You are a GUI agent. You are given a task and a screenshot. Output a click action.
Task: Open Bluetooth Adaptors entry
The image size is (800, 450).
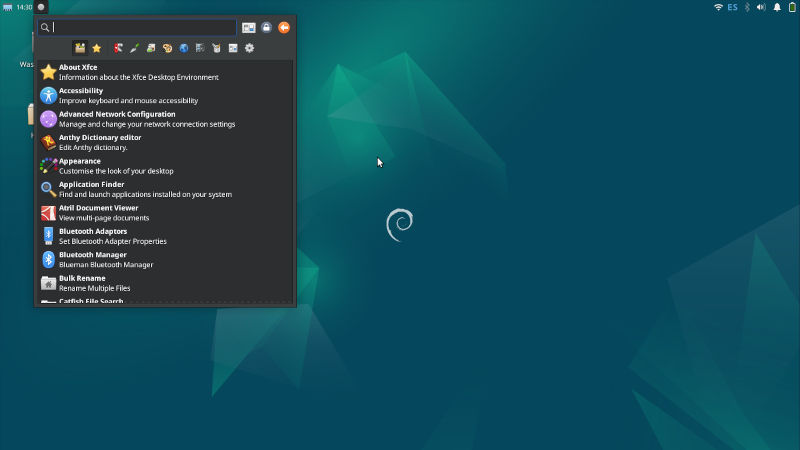click(x=165, y=236)
